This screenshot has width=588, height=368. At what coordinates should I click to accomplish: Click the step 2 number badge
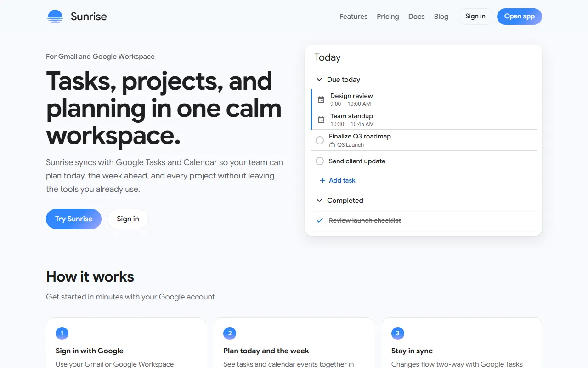tap(230, 333)
